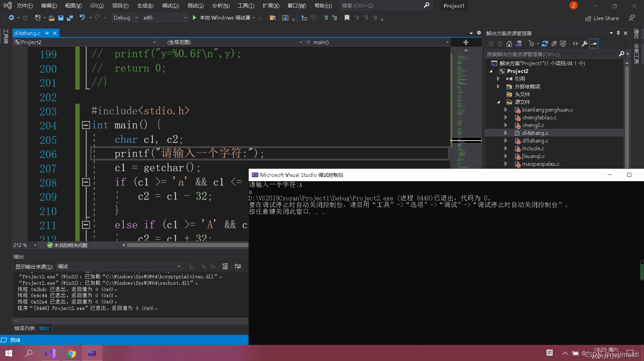
Task: Open the Debug configuration dropdown
Action: 125,18
